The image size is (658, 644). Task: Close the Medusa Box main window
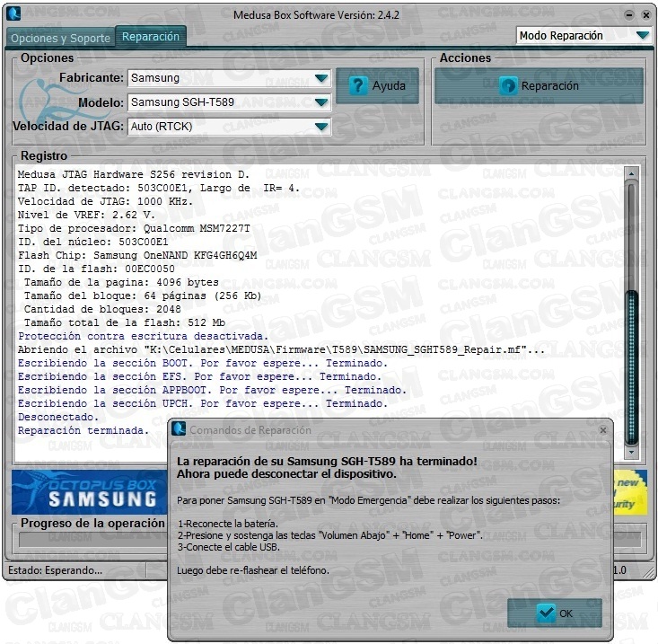pyautogui.click(x=645, y=15)
